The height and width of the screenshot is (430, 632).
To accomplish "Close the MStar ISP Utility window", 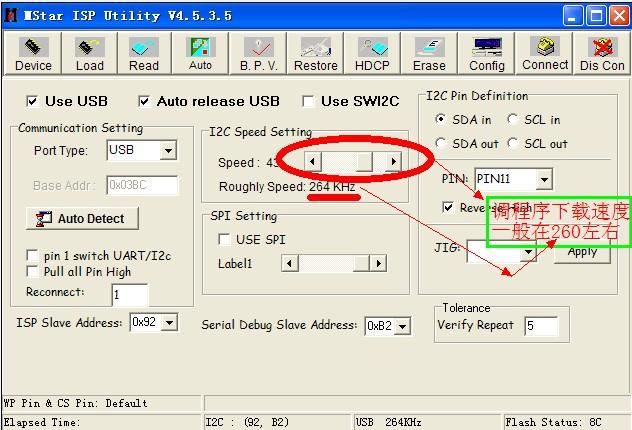I will point(620,15).
